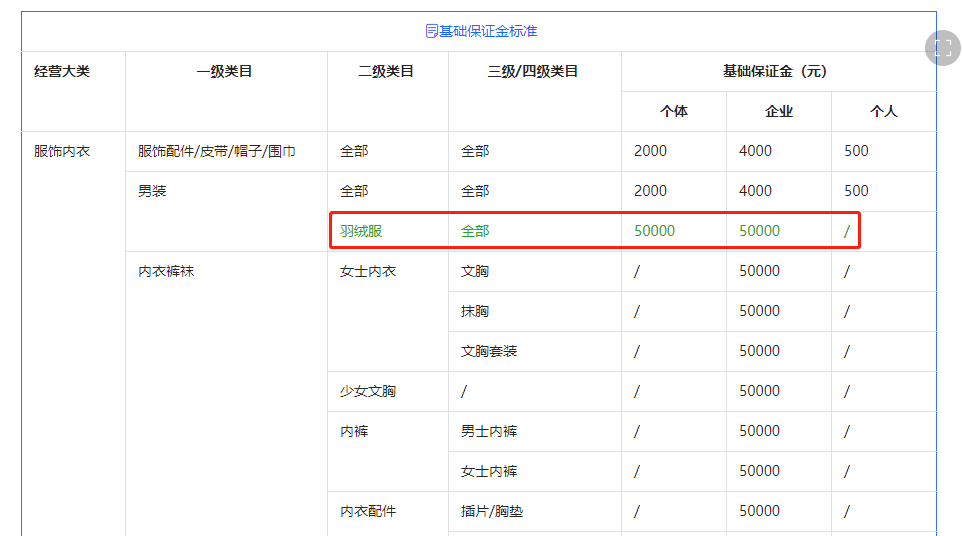Select the 插片/胸垫 cell
Viewport: 962px width, 536px height.
click(x=492, y=511)
